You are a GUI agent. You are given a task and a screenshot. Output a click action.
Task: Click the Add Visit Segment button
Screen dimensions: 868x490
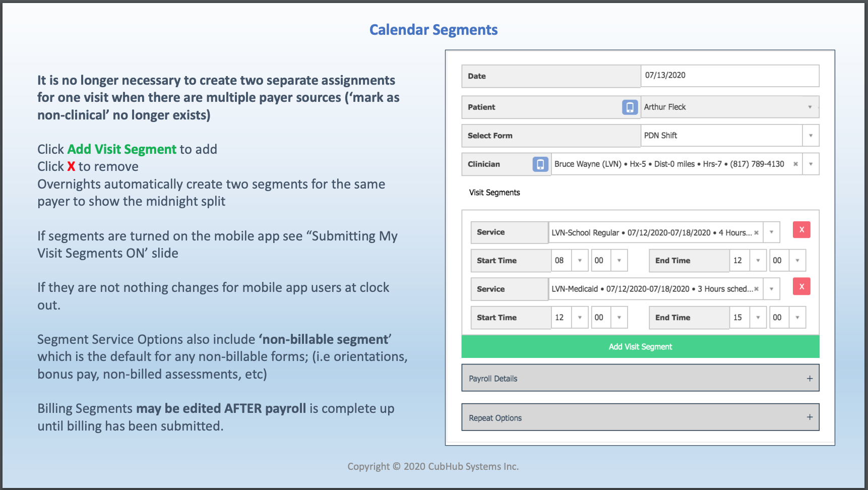point(640,347)
